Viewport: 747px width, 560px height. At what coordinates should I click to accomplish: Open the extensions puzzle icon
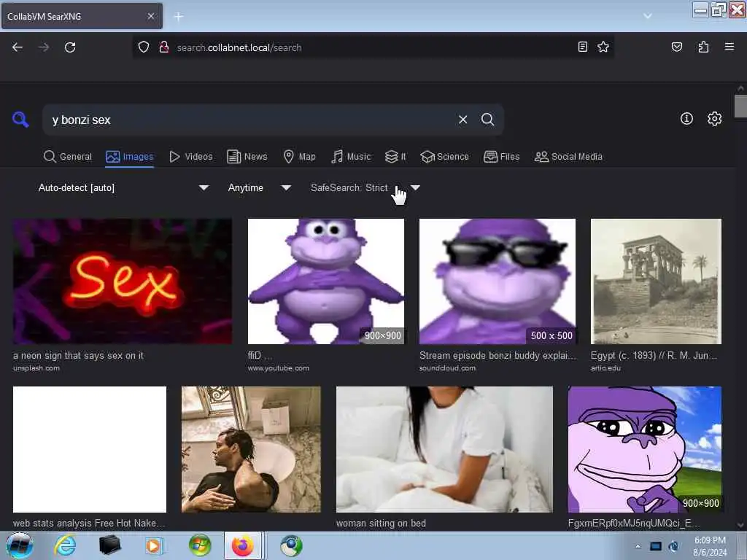click(x=703, y=47)
